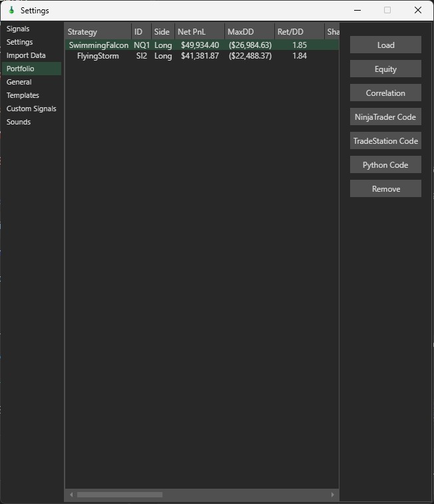Select the SwimmingFalcon strategy row
This screenshot has width=434, height=504.
202,45
